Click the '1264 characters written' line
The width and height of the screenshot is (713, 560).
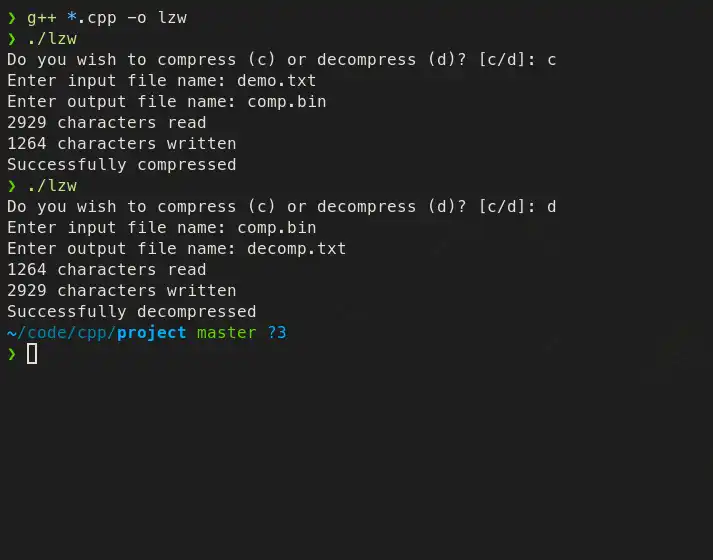[x=122, y=144]
